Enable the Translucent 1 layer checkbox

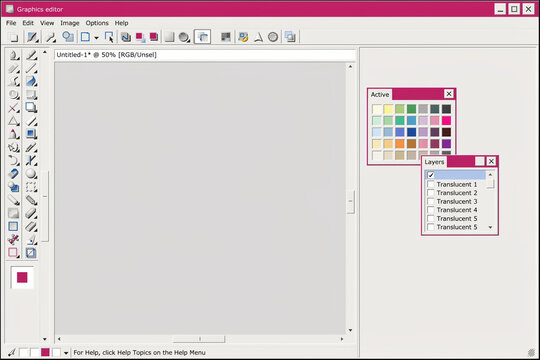pyautogui.click(x=431, y=184)
